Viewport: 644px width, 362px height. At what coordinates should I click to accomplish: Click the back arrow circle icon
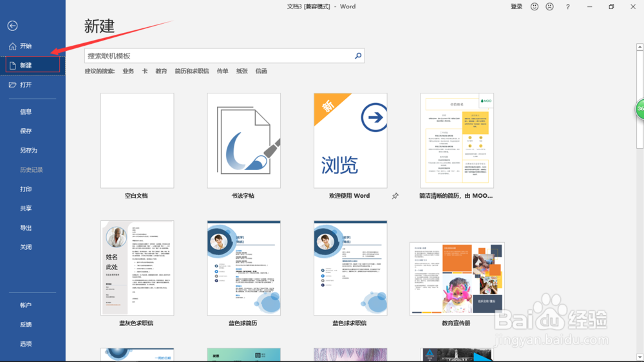click(12, 26)
